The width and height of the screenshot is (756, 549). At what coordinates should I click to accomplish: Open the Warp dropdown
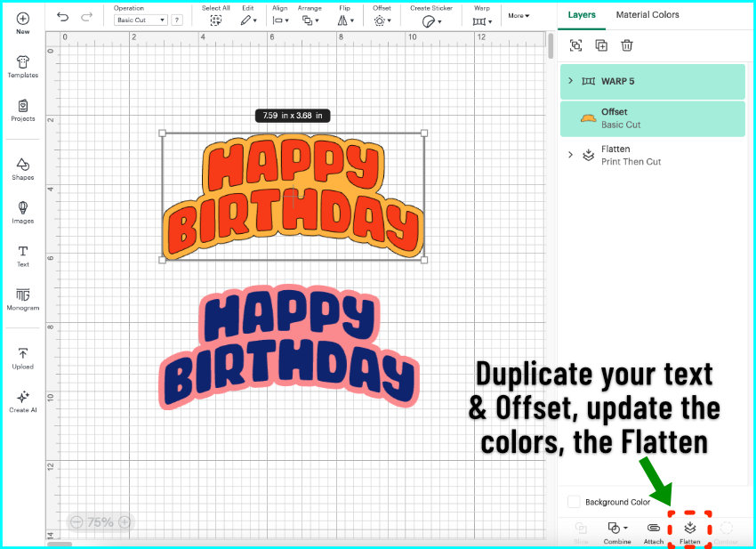pos(482,21)
